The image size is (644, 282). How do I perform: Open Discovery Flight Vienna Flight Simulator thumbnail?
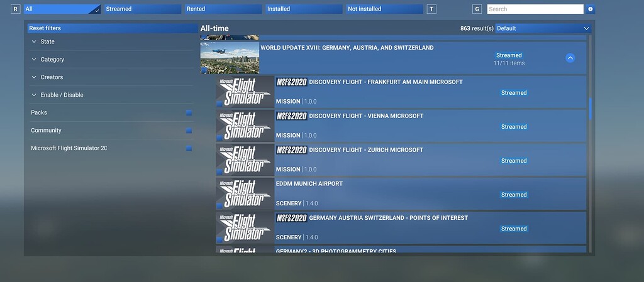(245, 126)
